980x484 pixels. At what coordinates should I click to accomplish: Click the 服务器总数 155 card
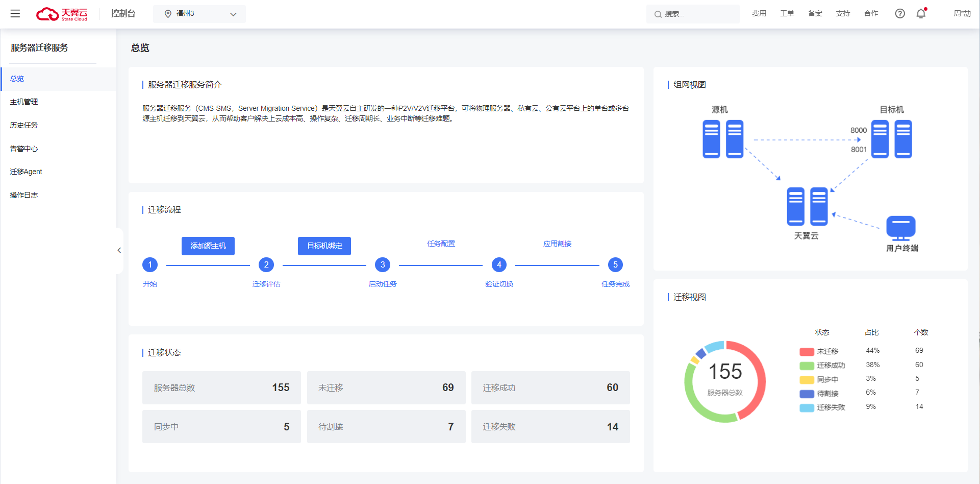click(x=221, y=388)
